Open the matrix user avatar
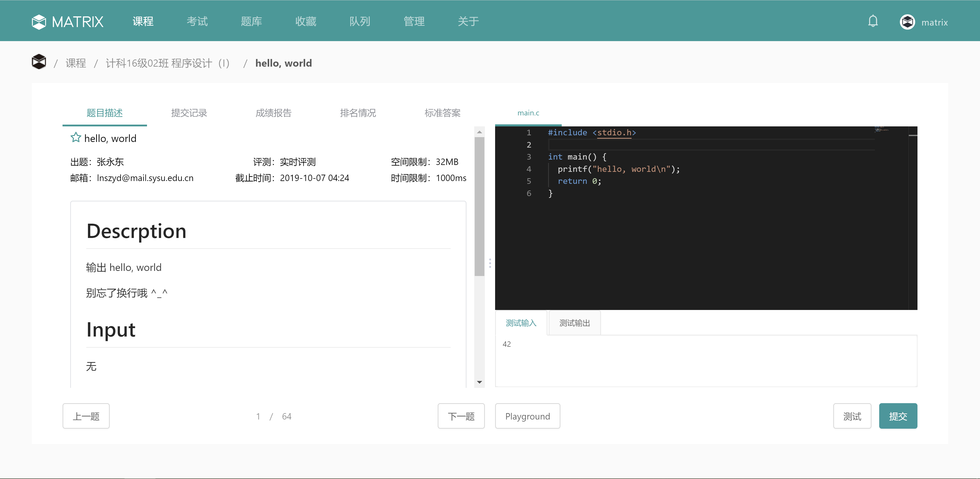The width and height of the screenshot is (980, 479). click(907, 22)
